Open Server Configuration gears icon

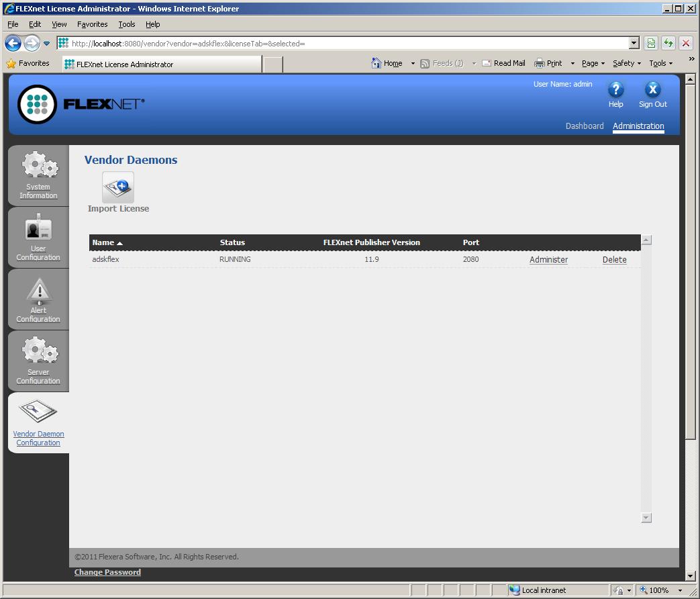[x=40, y=350]
